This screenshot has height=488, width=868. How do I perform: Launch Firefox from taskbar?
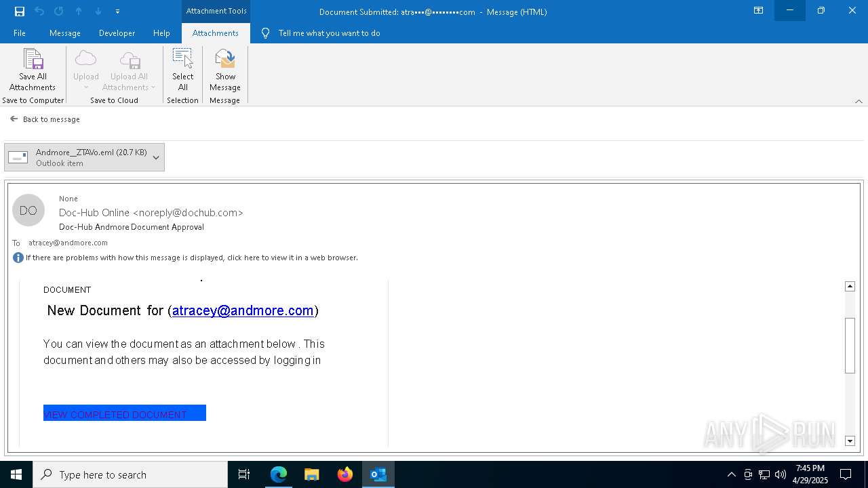(345, 474)
